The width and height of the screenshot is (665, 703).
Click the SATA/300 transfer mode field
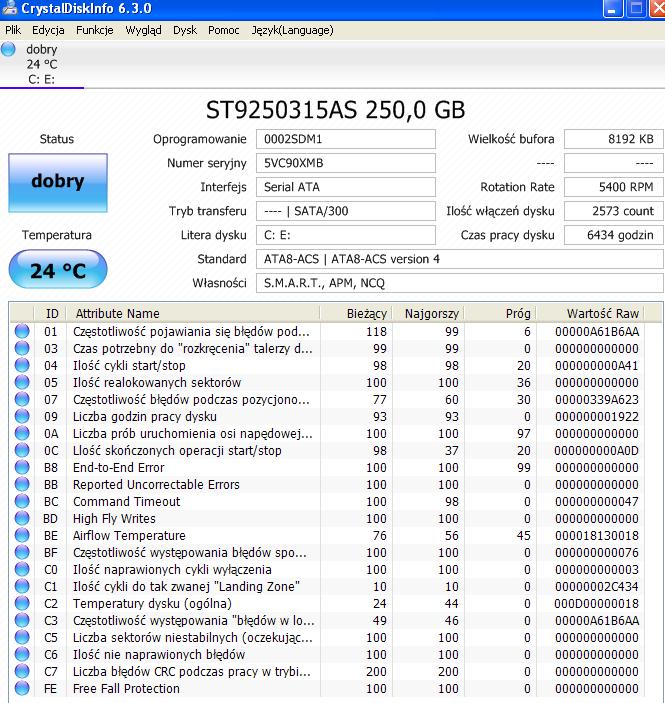point(345,211)
